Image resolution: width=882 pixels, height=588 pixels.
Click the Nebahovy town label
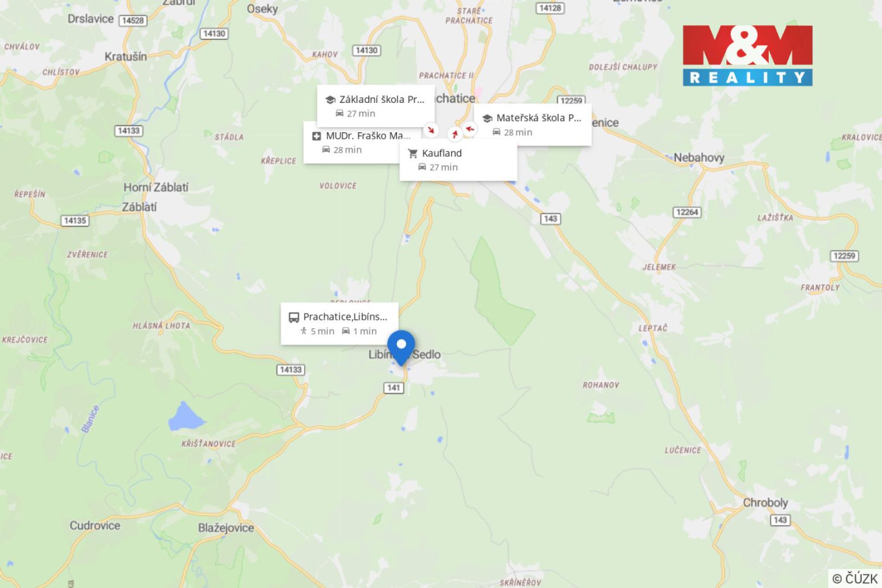699,158
